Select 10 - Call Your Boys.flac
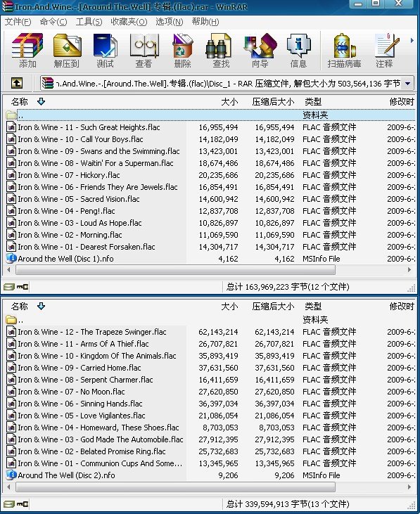Viewport: 420px width, 514px height. click(80, 139)
